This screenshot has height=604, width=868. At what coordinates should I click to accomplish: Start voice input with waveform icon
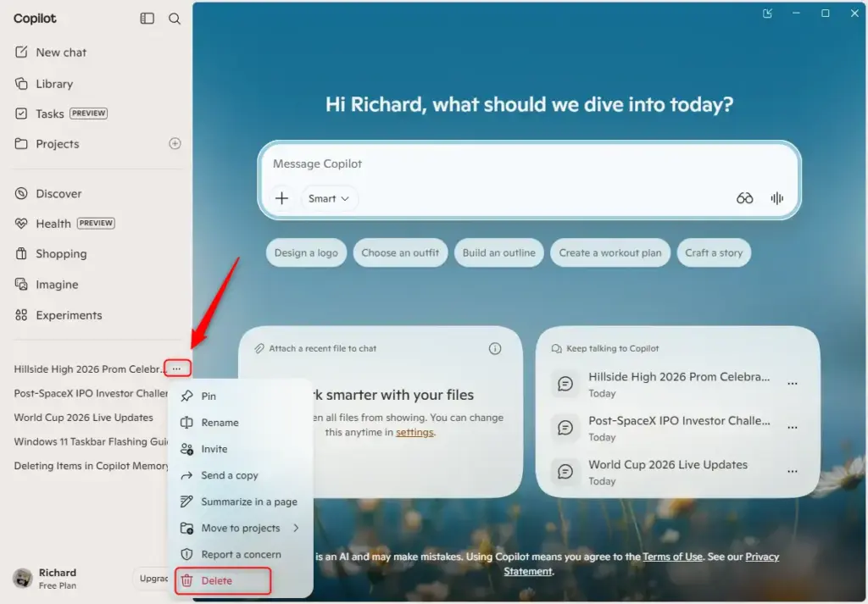point(777,198)
